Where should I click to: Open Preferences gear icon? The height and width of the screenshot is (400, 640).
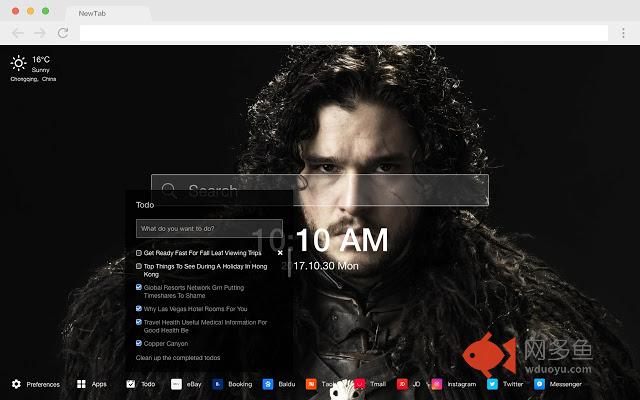[x=16, y=384]
